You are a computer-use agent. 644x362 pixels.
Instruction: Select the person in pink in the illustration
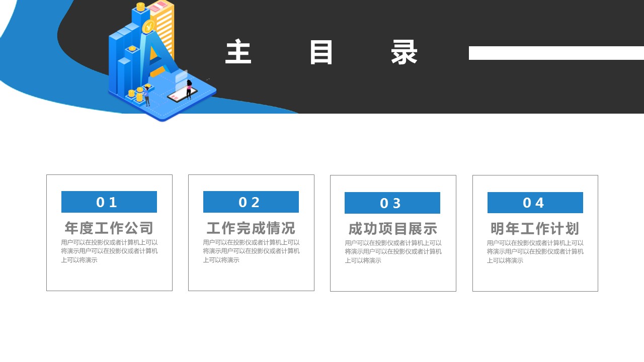[x=189, y=89]
